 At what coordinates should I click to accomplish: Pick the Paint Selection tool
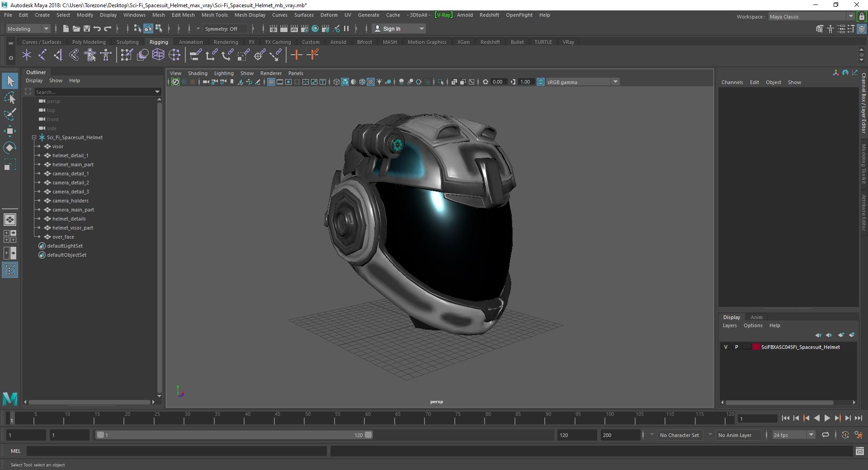coord(10,114)
